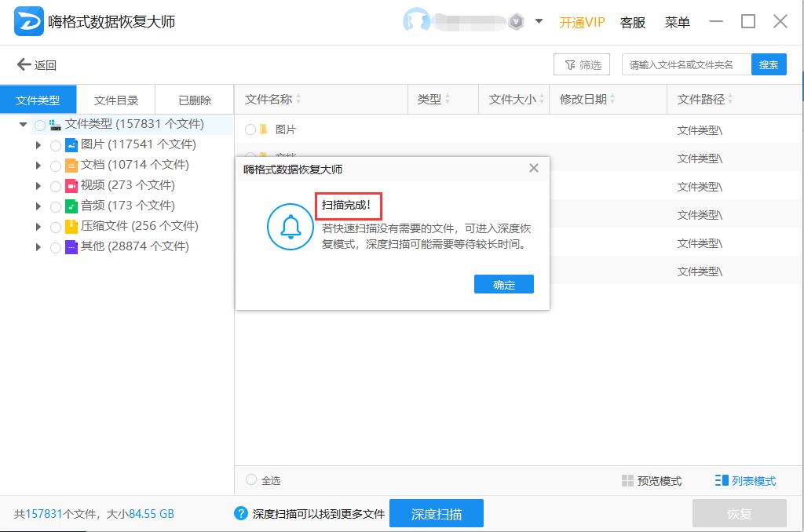Switch to the 文件类型 tab

(x=38, y=100)
